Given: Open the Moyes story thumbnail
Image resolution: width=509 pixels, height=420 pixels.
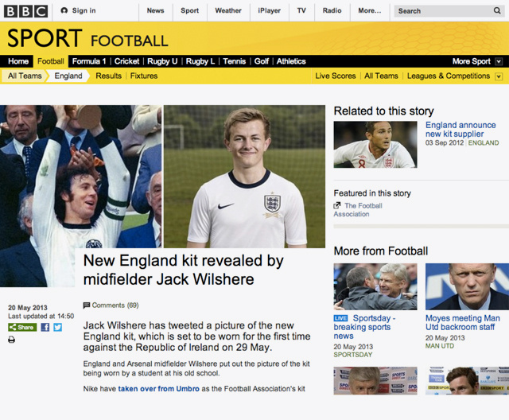Looking at the screenshot, I should (x=467, y=286).
